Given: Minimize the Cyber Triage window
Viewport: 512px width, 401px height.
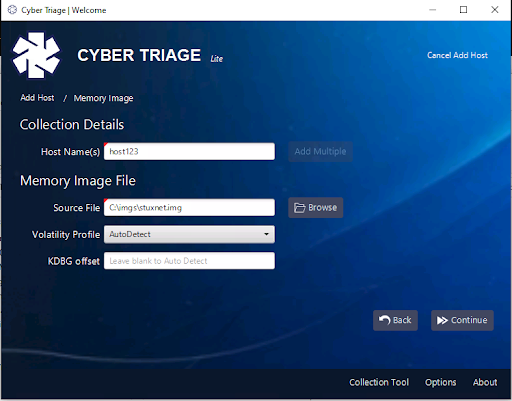Looking at the screenshot, I should pos(433,10).
